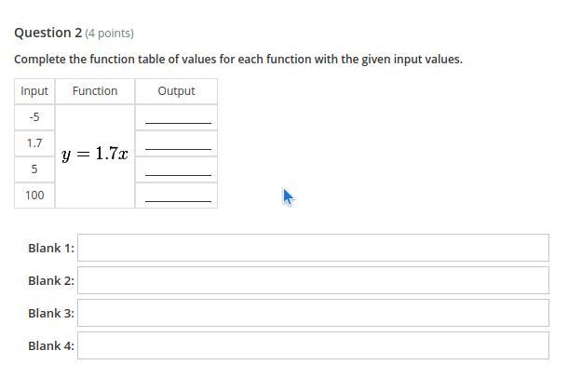Click the 'Blank 1:' label
Viewport: 568px width, 392px height.
51,249
